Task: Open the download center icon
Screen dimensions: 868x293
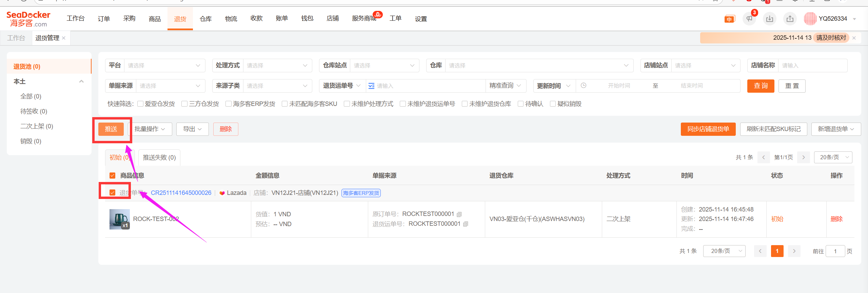Action: pos(770,19)
